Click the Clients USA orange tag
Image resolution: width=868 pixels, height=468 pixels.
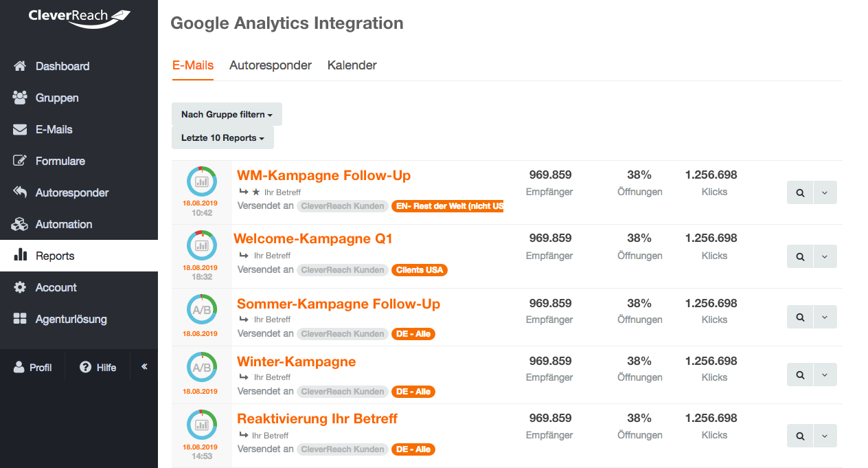click(x=420, y=270)
